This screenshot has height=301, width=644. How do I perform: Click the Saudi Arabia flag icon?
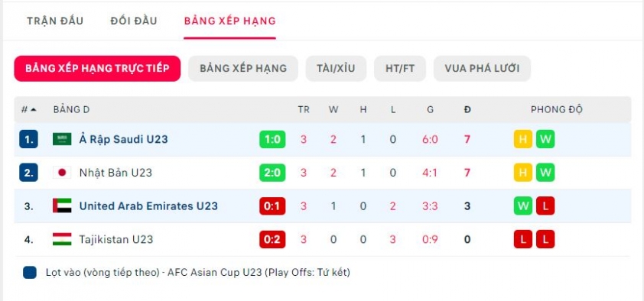point(62,140)
